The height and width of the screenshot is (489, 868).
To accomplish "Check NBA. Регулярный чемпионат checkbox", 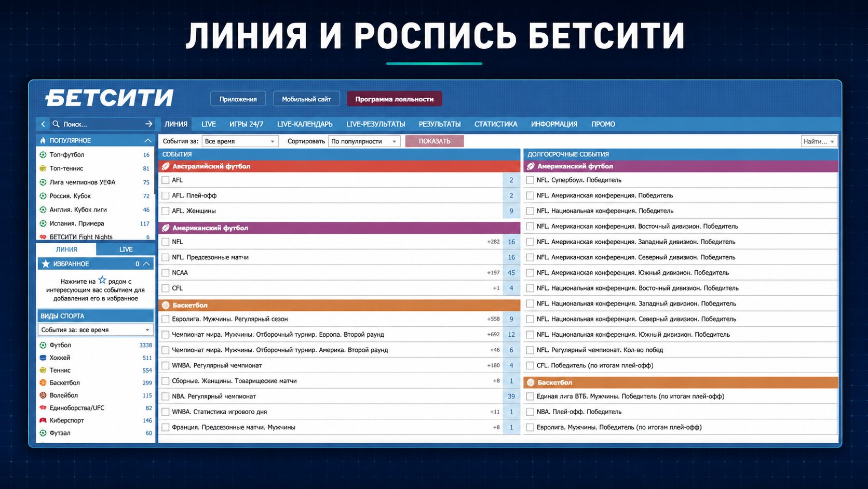I will coord(166,397).
